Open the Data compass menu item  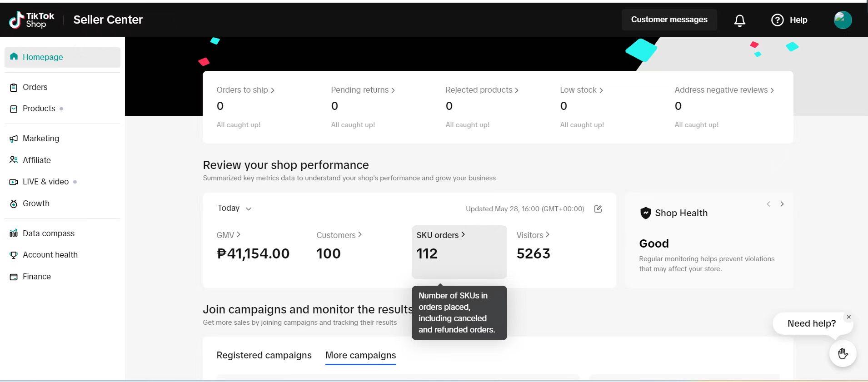(62, 233)
